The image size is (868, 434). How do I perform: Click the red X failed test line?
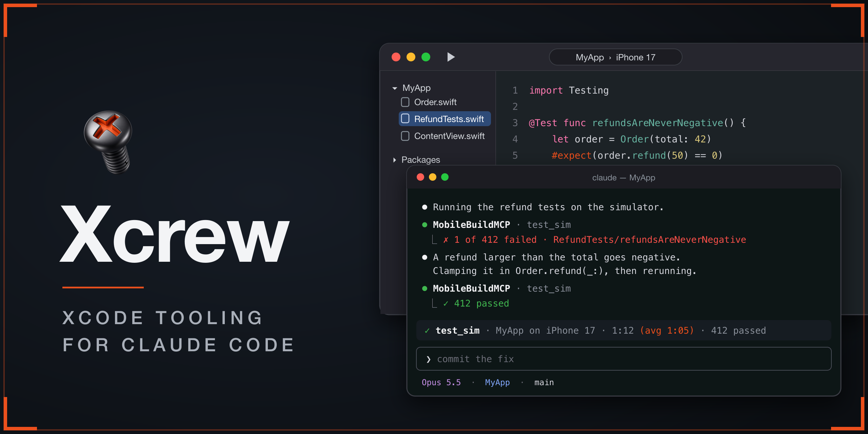(594, 240)
